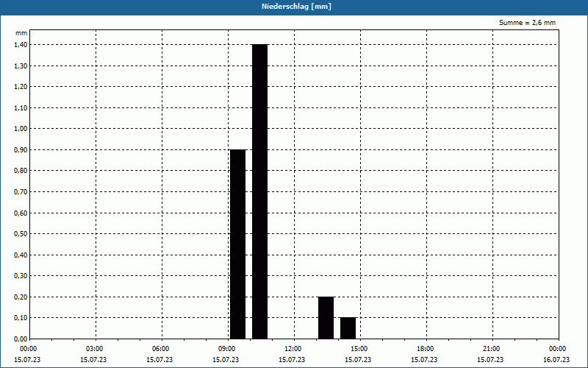Click the "mm" unit label above the y-axis
The width and height of the screenshot is (588, 368).
click(21, 33)
